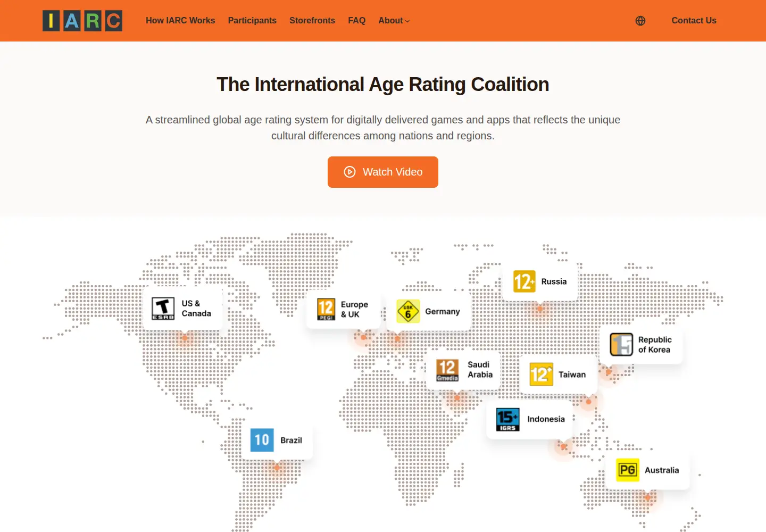
Task: Play the Watch Video button
Action: pyautogui.click(x=383, y=172)
